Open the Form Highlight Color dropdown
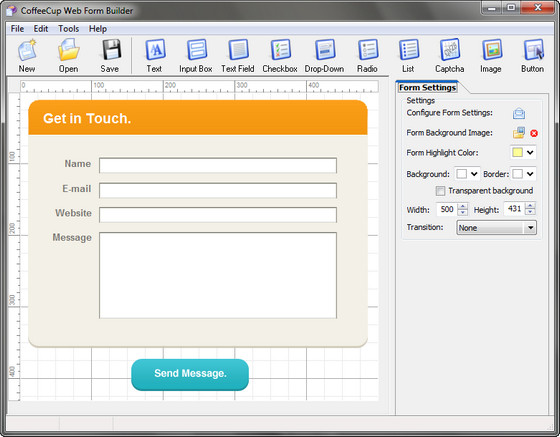The width and height of the screenshot is (560, 437). tap(530, 152)
